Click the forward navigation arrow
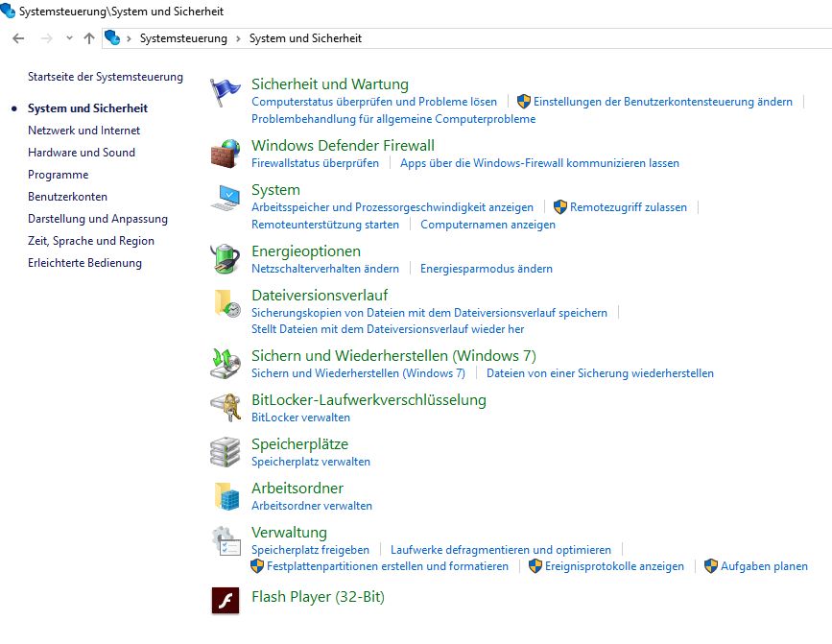The image size is (832, 644). click(x=47, y=38)
